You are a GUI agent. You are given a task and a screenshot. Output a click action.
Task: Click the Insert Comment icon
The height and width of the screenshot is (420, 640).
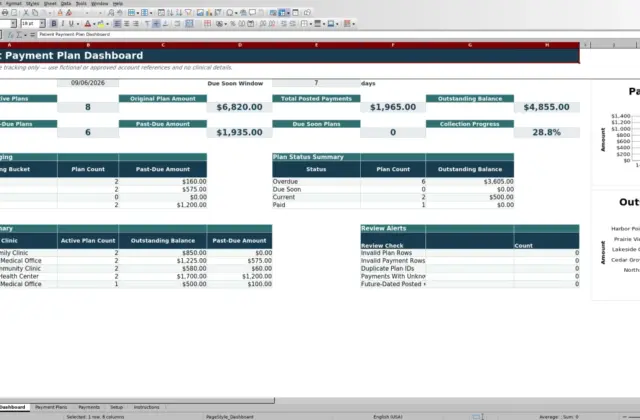coord(252,13)
